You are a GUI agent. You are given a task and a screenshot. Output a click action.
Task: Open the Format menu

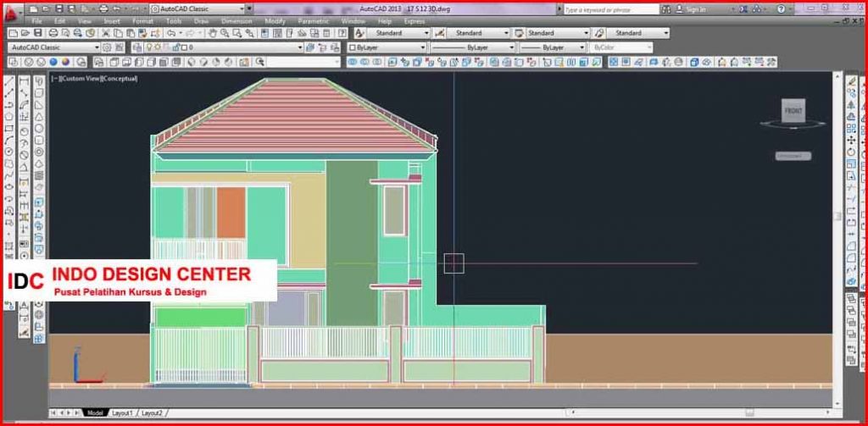click(142, 21)
